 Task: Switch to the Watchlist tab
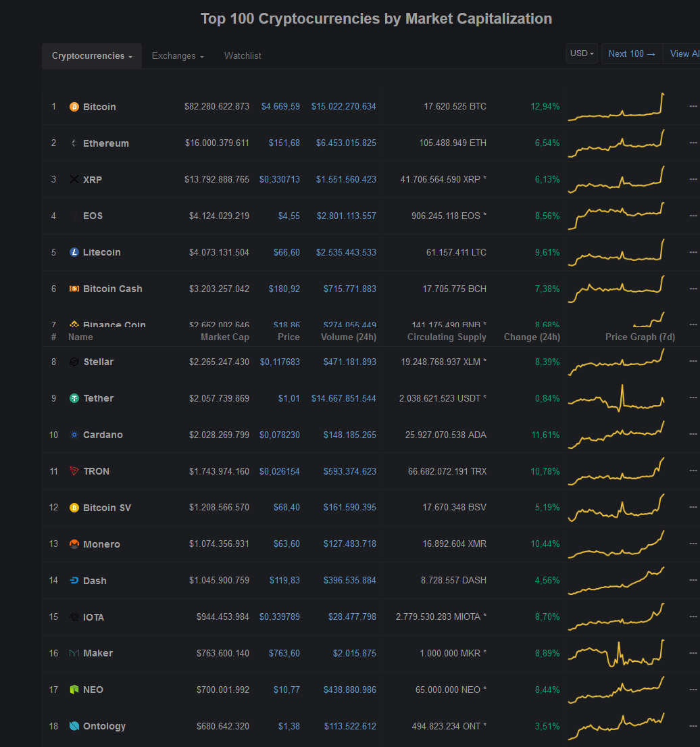(x=243, y=55)
